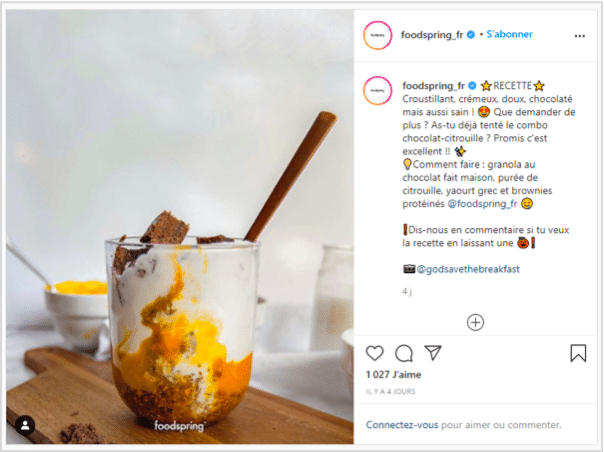604x452 pixels.
Task: Like the post with the heart icon
Action: coord(374,353)
